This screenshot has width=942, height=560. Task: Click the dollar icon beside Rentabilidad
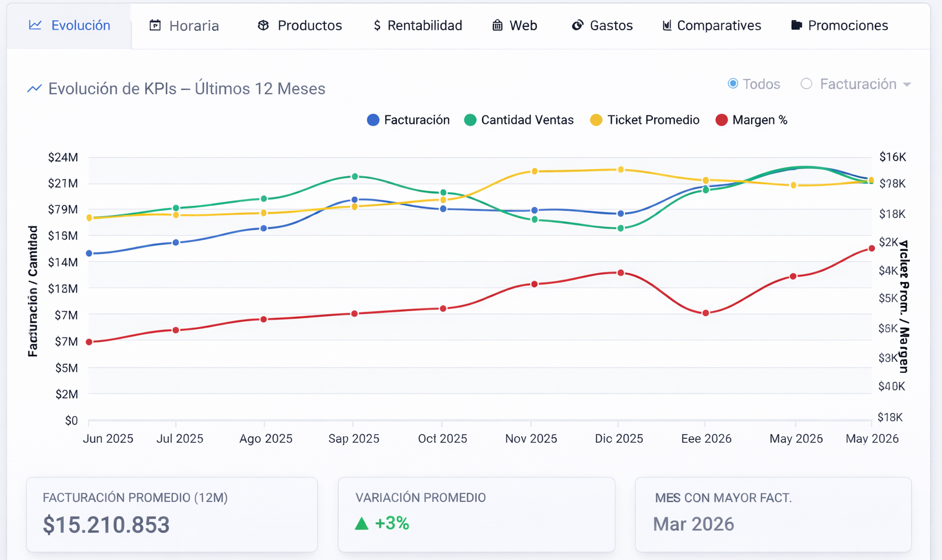pyautogui.click(x=377, y=25)
